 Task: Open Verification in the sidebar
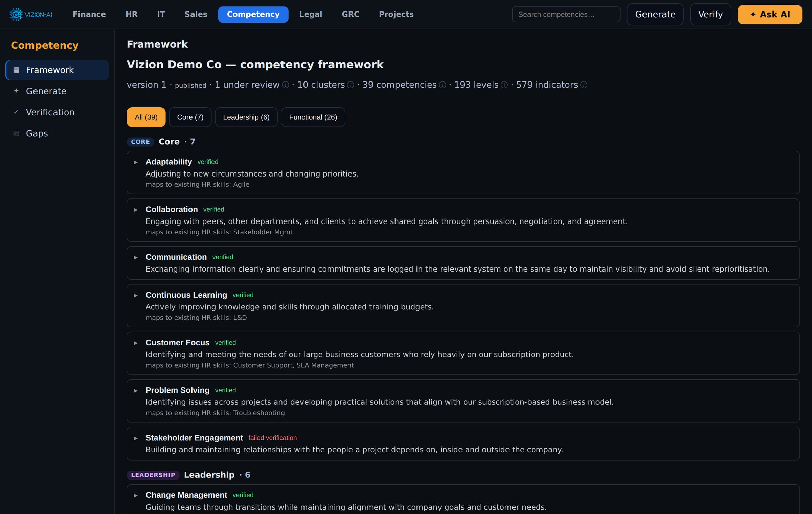[x=57, y=112]
